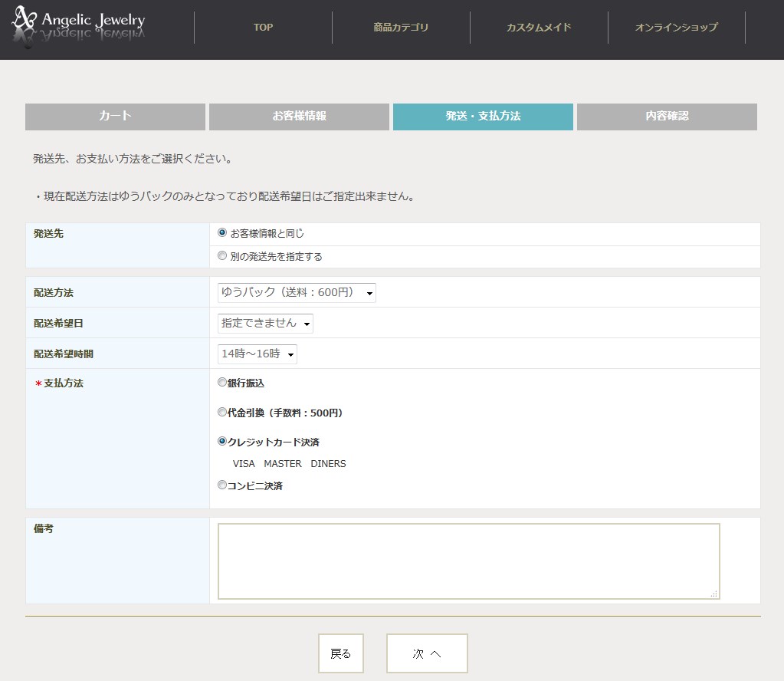Go to the お客様情報 step tab
Image resolution: width=784 pixels, height=681 pixels.
click(299, 117)
